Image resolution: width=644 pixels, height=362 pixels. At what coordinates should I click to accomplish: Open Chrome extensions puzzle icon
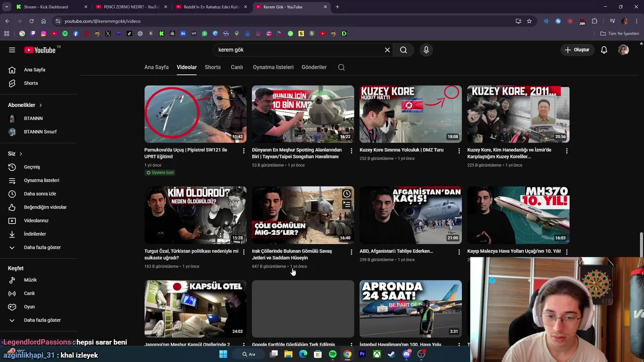tap(594, 21)
